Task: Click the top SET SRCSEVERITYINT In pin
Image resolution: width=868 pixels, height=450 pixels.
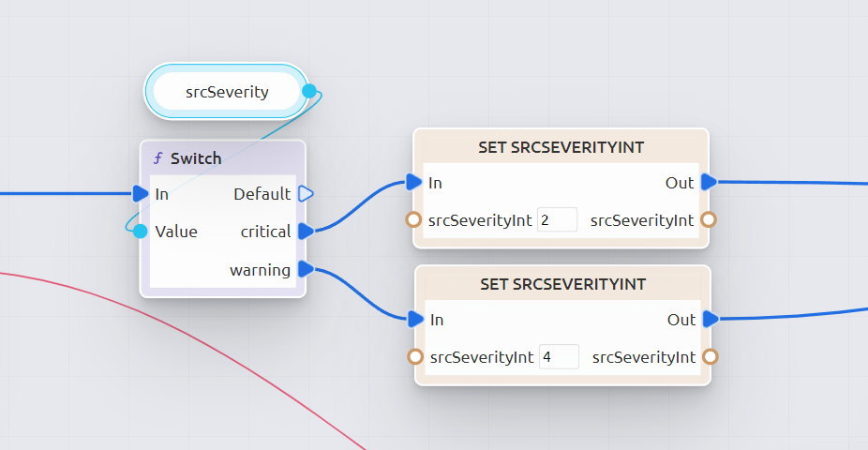Action: click(x=414, y=182)
